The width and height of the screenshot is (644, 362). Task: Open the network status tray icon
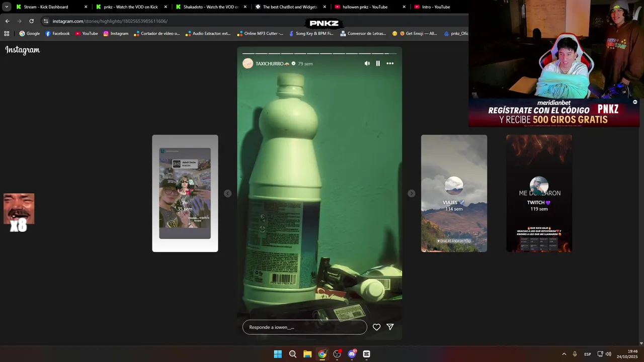(x=600, y=354)
